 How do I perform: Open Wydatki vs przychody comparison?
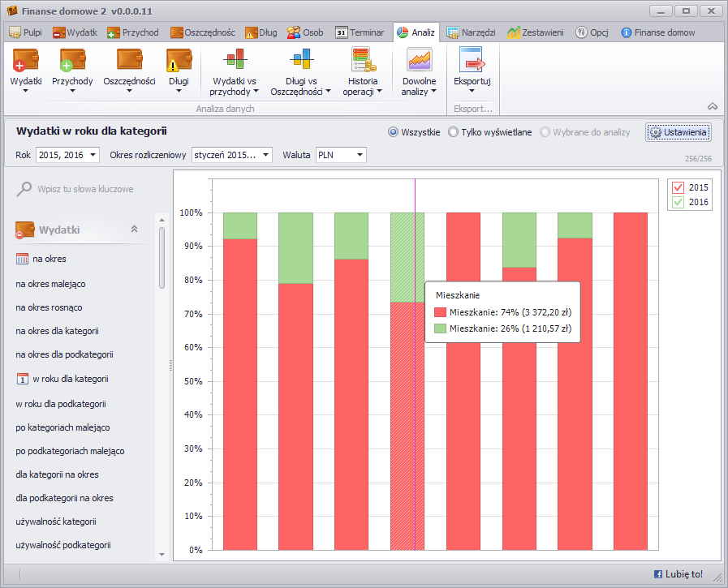tap(234, 61)
